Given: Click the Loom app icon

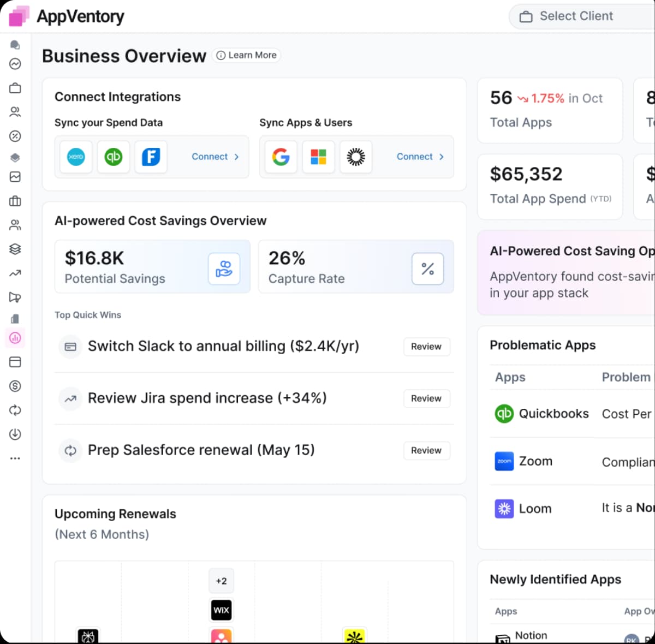Looking at the screenshot, I should point(504,509).
